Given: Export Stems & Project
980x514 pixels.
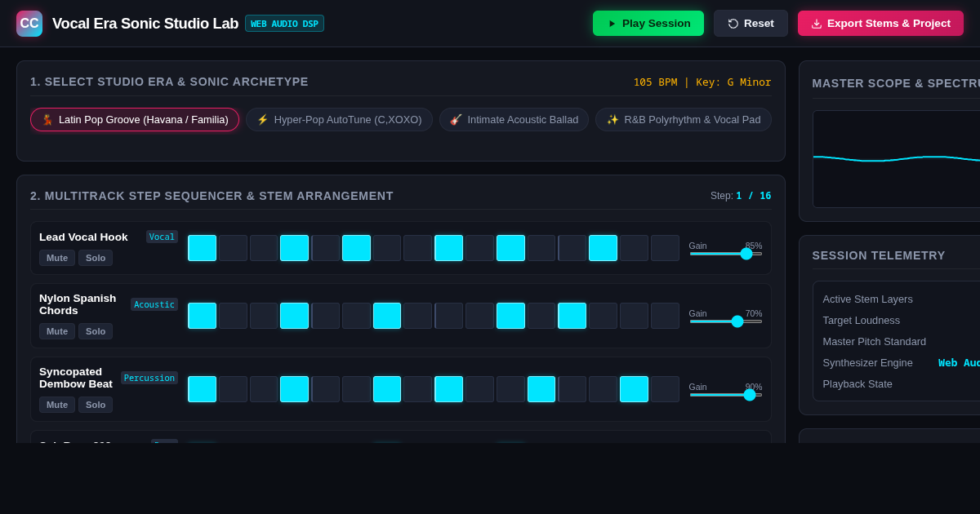Looking at the screenshot, I should click(880, 24).
